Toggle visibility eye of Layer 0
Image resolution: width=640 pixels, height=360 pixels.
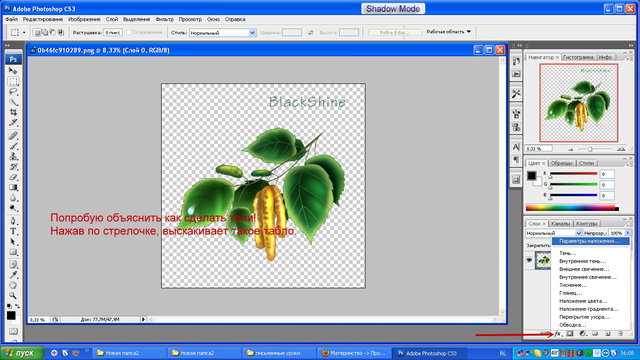click(x=529, y=260)
